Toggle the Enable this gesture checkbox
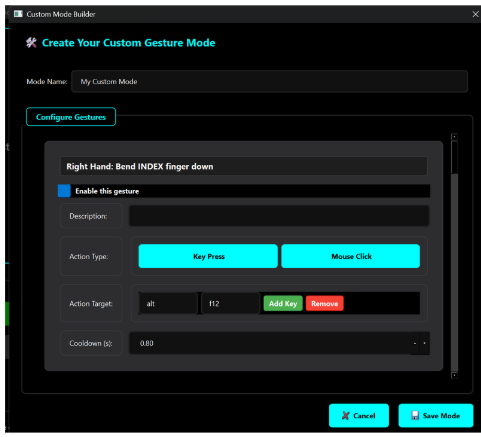Screen dimensions: 481x437 (64, 191)
